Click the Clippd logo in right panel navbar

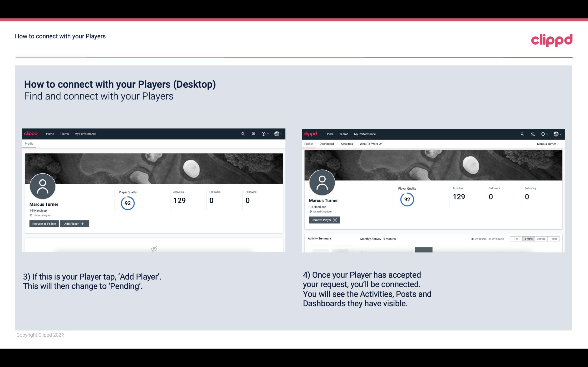point(310,133)
